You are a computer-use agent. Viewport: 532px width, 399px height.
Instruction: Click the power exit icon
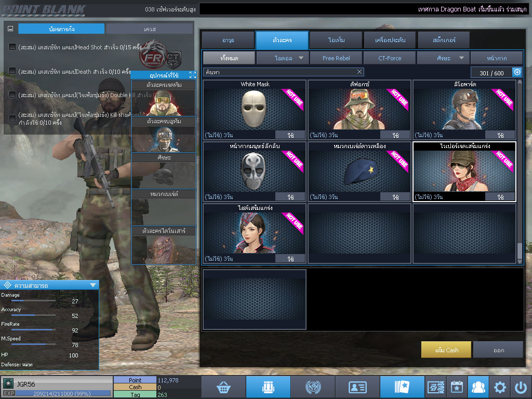[x=521, y=387]
